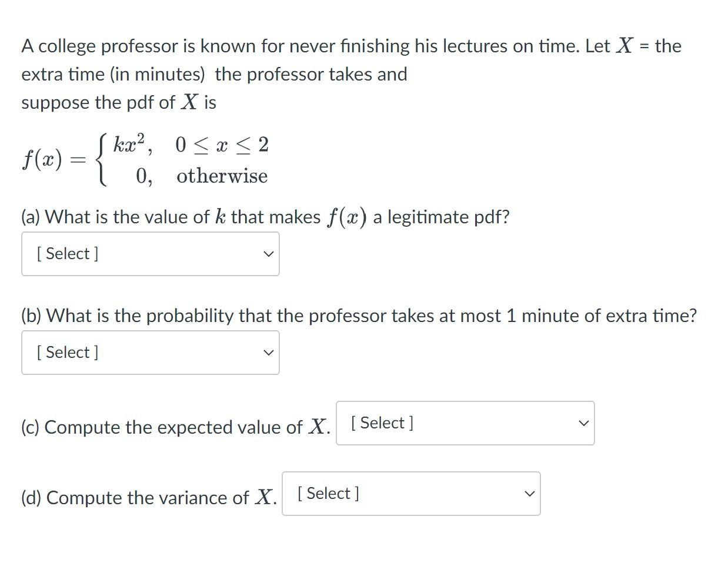The height and width of the screenshot is (570, 728).
Task: Click the "[ Select ]" text under question (a)
Action: [x=67, y=254]
